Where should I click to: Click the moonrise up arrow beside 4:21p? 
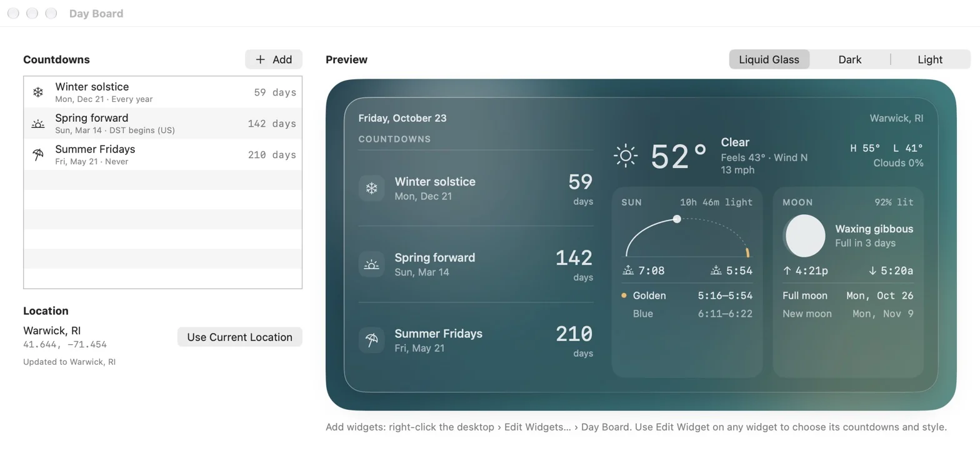pos(787,270)
